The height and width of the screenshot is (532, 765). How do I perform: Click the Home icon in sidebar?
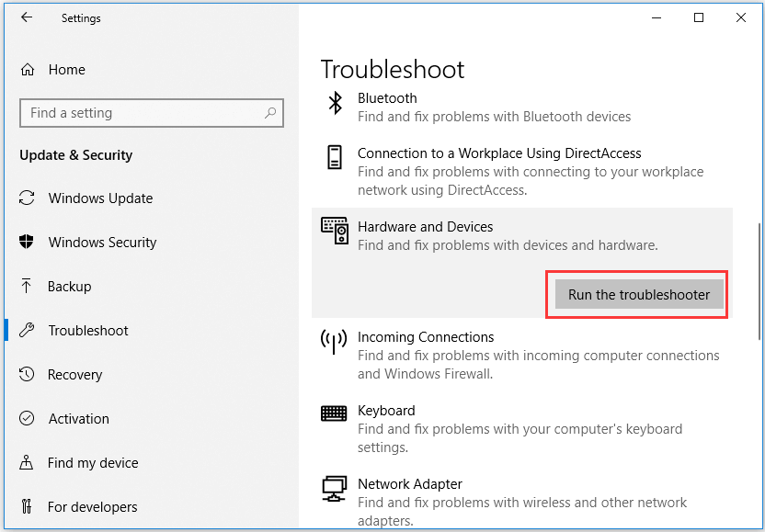pos(29,70)
